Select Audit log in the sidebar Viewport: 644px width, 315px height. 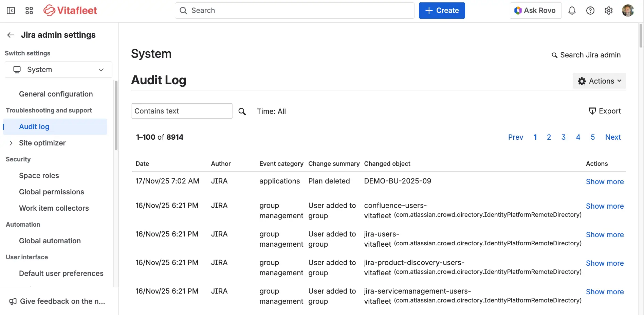coord(55,127)
